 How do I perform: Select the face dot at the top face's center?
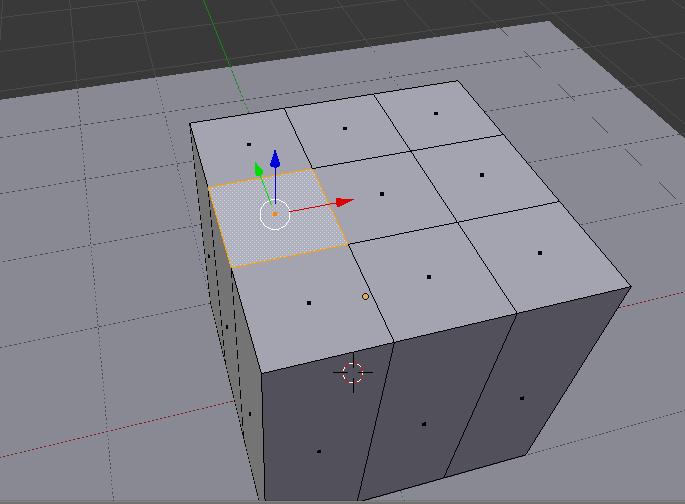pos(382,194)
